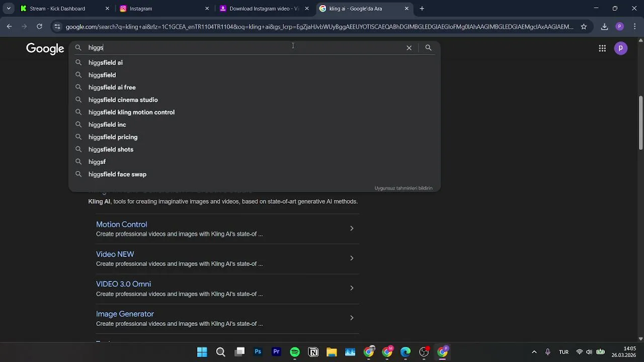Switch to the Download Instagram video tab
This screenshot has width=644, height=362.
point(265,9)
